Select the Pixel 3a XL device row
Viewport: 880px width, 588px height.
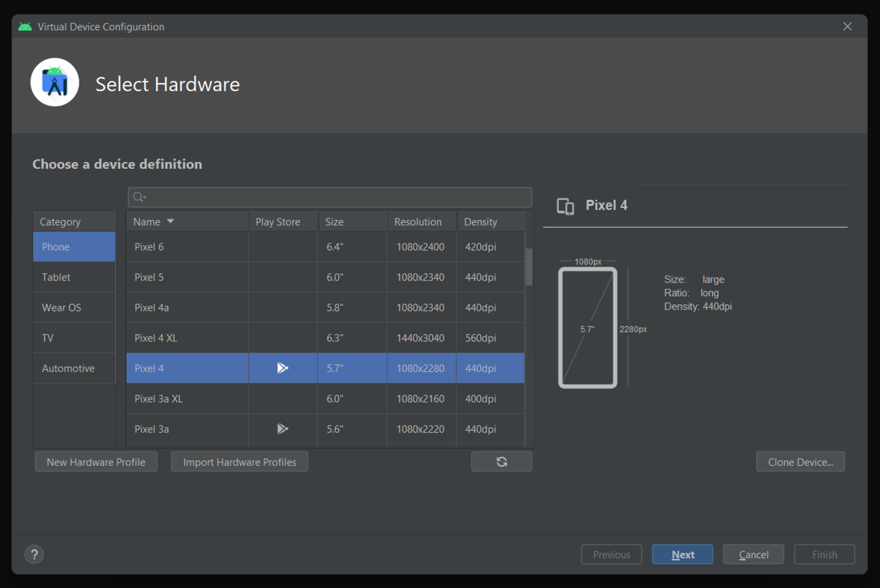click(x=325, y=398)
